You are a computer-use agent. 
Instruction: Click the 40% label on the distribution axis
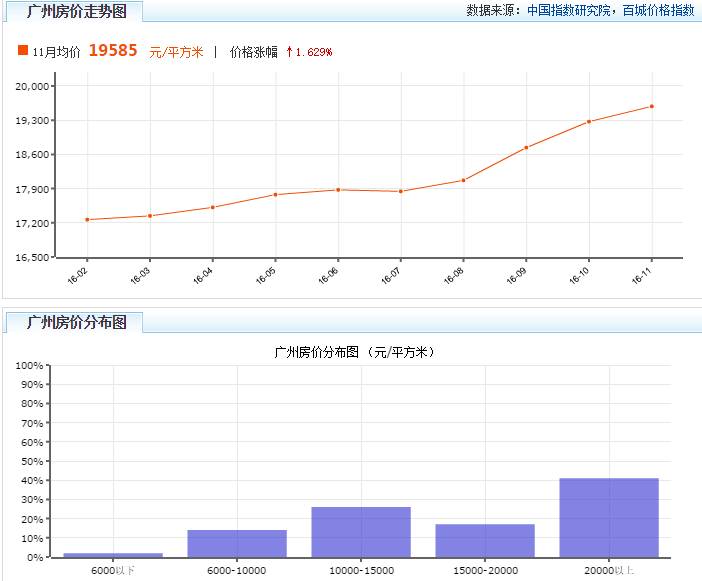coord(32,481)
